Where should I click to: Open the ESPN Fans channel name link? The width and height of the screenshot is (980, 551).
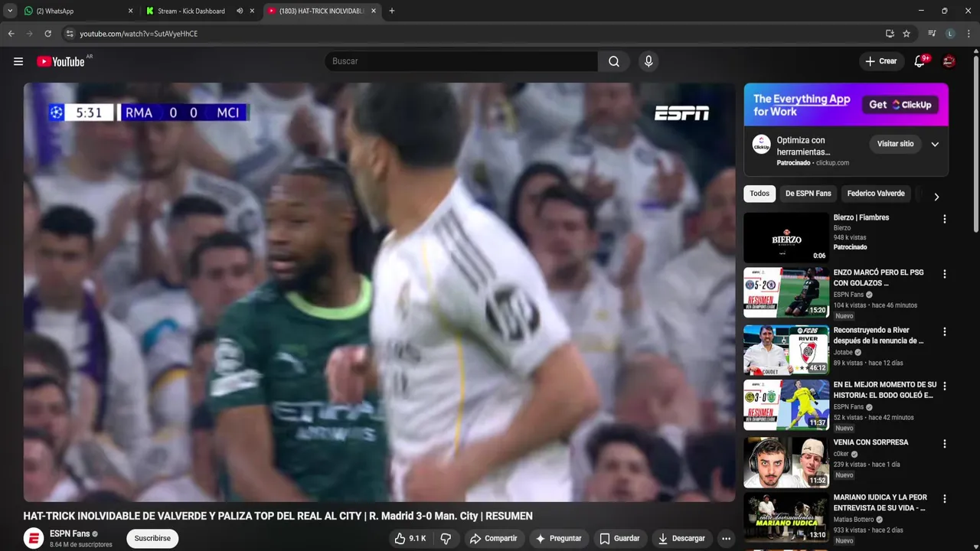click(x=70, y=533)
